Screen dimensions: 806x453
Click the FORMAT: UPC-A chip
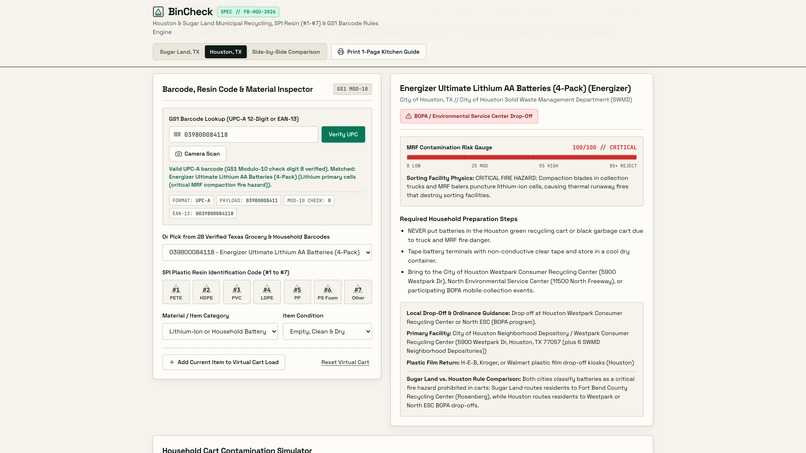(x=191, y=201)
